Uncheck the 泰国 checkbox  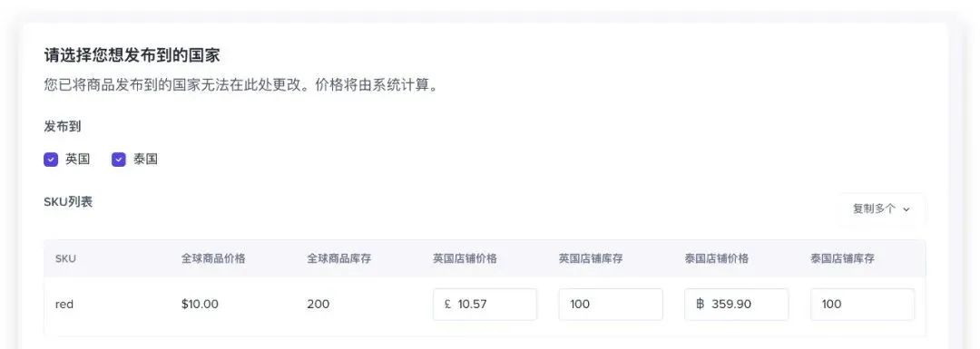119,160
